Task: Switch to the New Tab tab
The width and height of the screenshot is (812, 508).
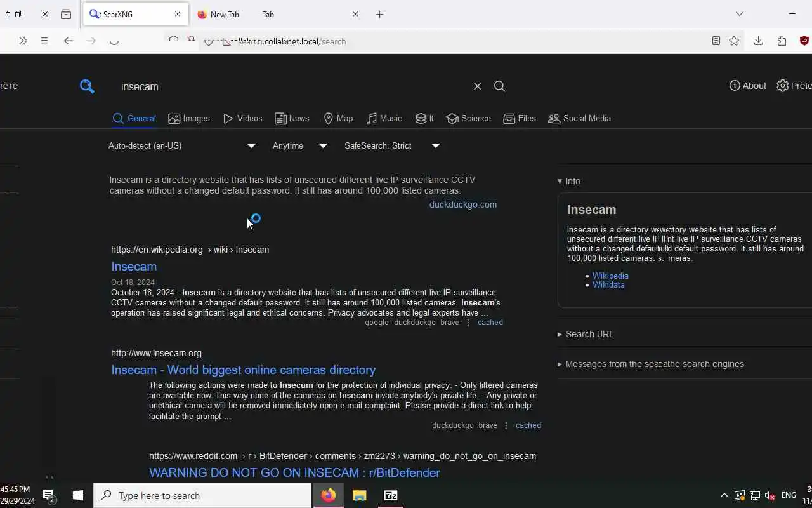Action: pos(277,14)
